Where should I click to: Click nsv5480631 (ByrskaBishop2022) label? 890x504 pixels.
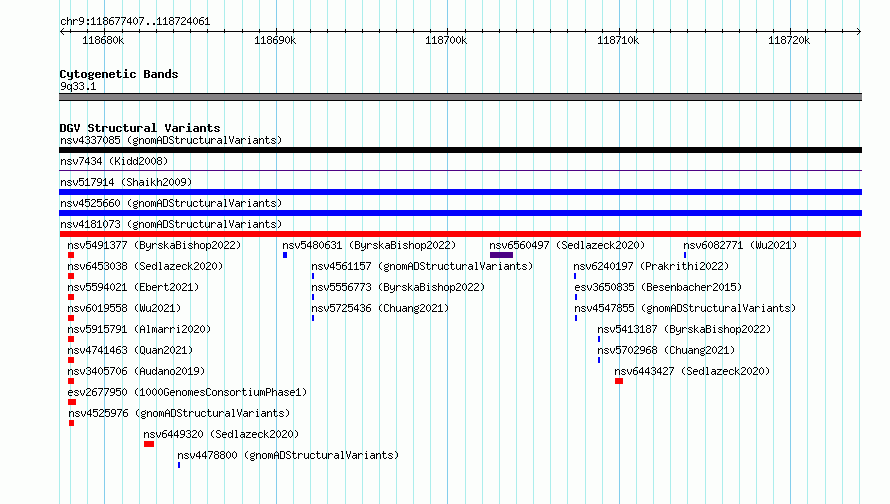click(x=369, y=245)
